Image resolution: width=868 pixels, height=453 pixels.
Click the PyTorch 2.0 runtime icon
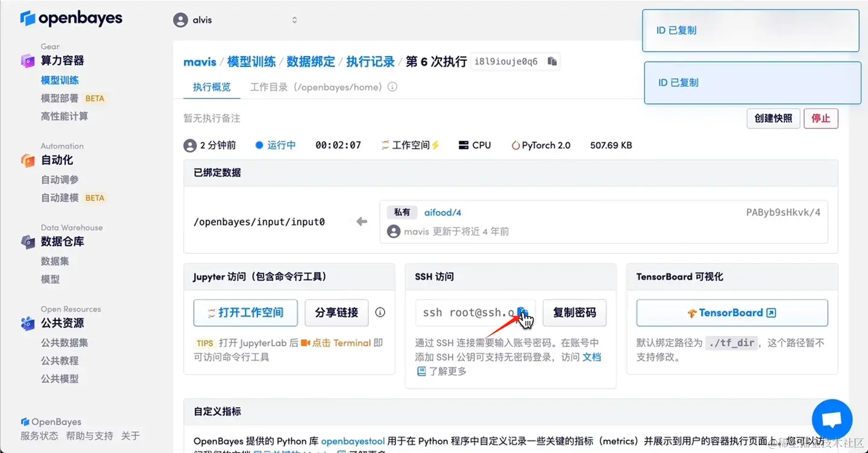tap(515, 145)
